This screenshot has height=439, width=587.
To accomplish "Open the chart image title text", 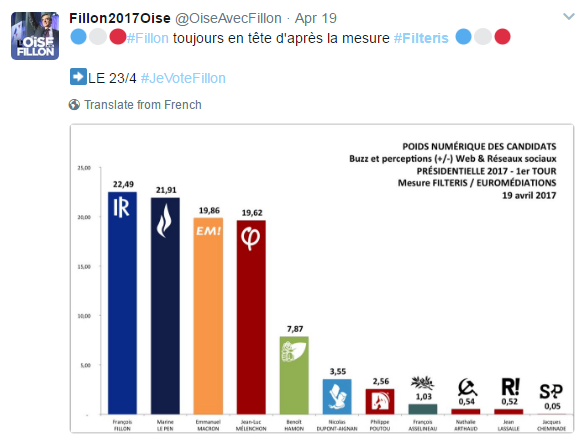I will tap(453, 171).
